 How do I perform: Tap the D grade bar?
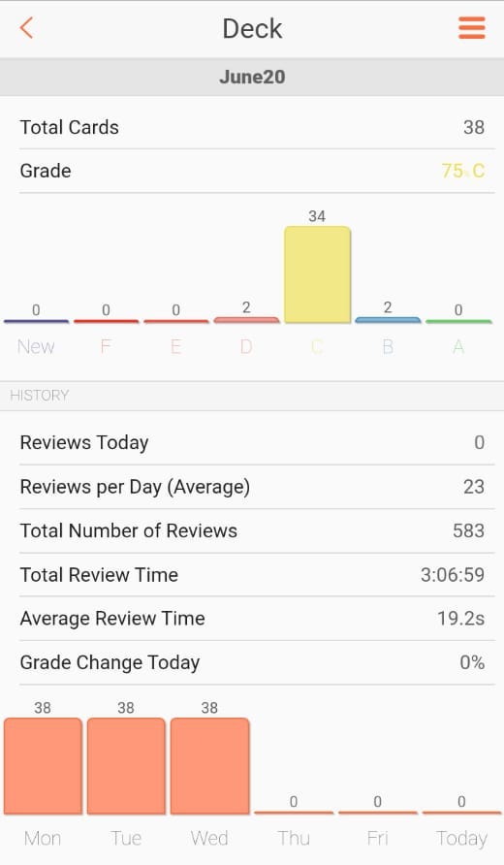click(246, 319)
